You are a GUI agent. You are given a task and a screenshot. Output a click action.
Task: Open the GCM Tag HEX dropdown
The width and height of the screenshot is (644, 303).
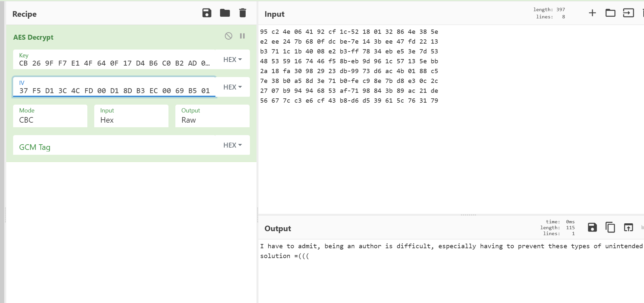pyautogui.click(x=233, y=145)
